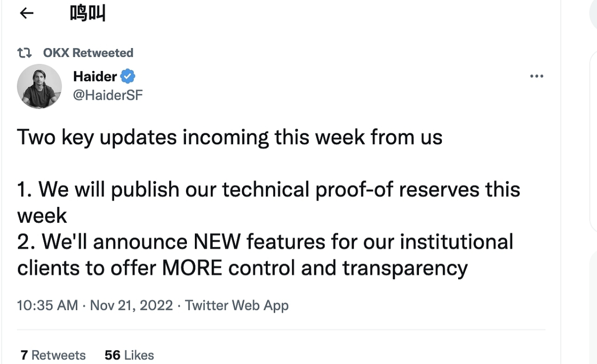Viewport: 597px width, 364px height.
Task: Open the three-dot more options menu
Action: pos(537,76)
